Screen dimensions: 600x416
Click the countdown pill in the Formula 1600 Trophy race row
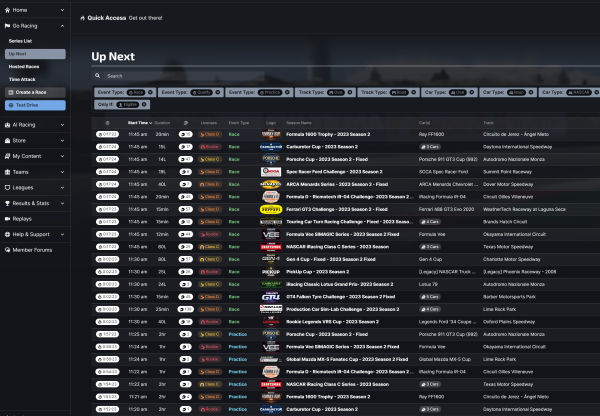point(107,134)
